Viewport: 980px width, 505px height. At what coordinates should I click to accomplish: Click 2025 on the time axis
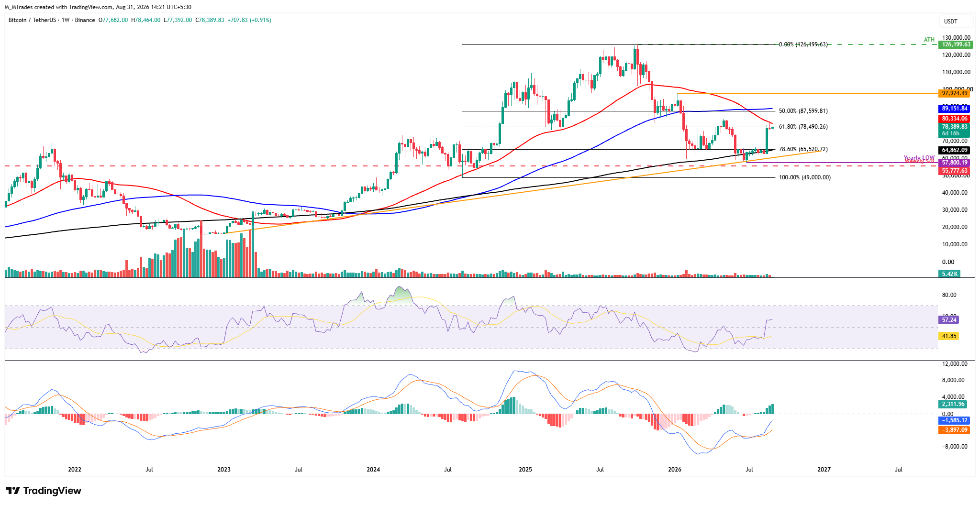(525, 470)
